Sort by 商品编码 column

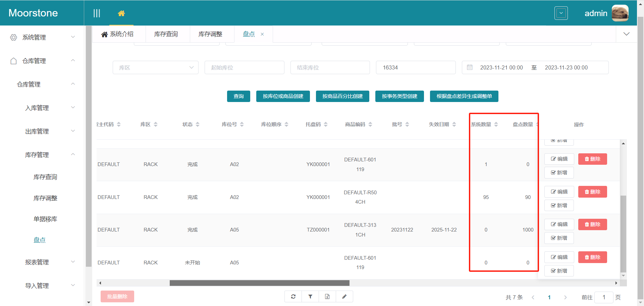370,124
